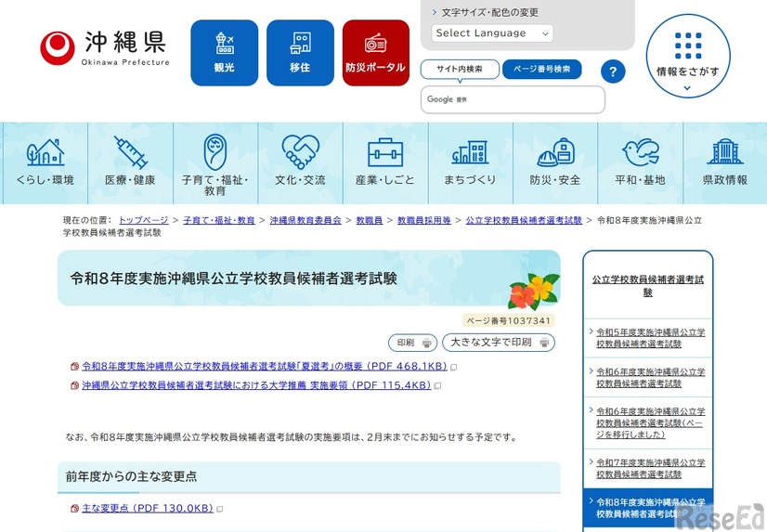Click the 前年度からの主な変更点 heading
This screenshot has width=767, height=532.
coord(131,476)
